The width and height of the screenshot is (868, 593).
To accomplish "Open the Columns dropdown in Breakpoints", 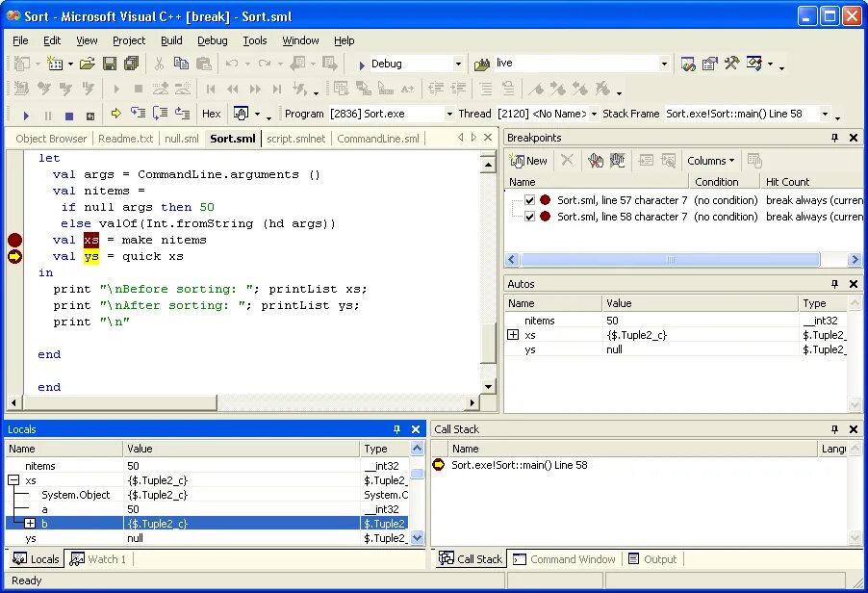I will click(711, 161).
